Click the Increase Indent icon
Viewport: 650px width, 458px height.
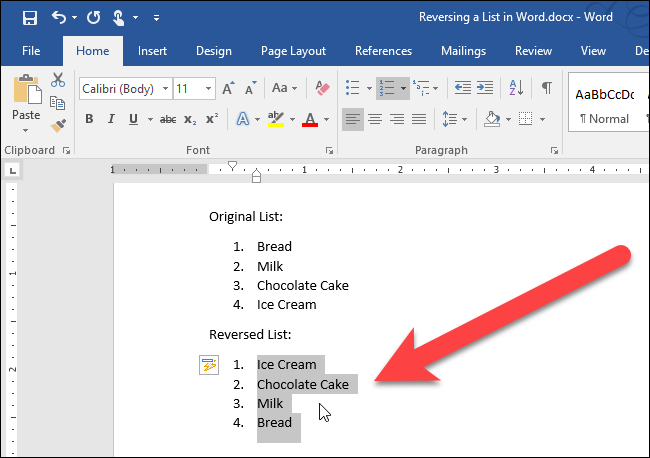pyautogui.click(x=489, y=89)
